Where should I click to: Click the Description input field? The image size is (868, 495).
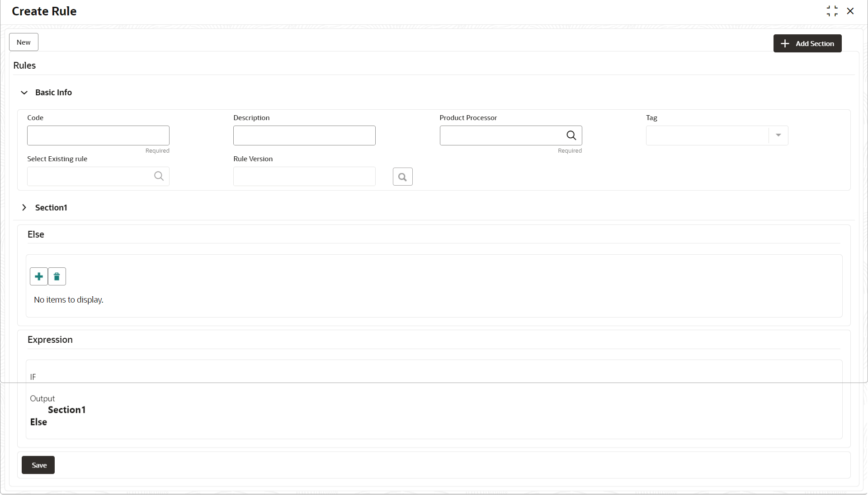pyautogui.click(x=304, y=135)
